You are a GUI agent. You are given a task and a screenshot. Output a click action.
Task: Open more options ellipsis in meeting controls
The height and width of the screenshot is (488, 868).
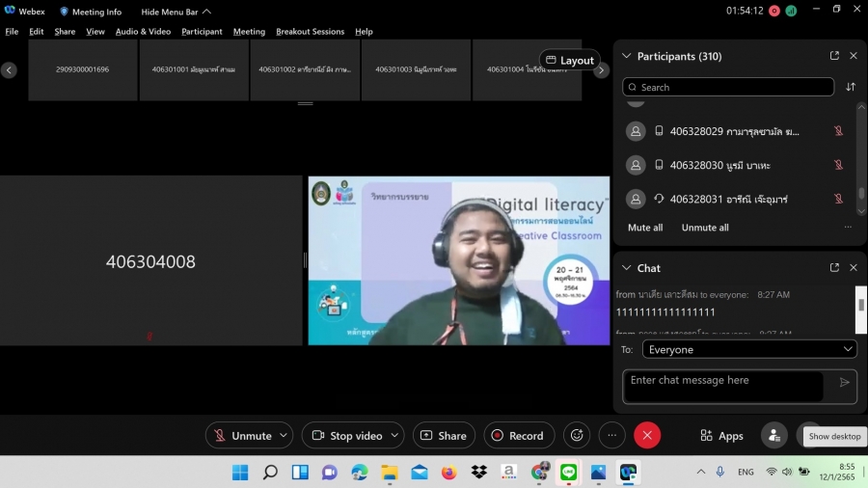611,436
